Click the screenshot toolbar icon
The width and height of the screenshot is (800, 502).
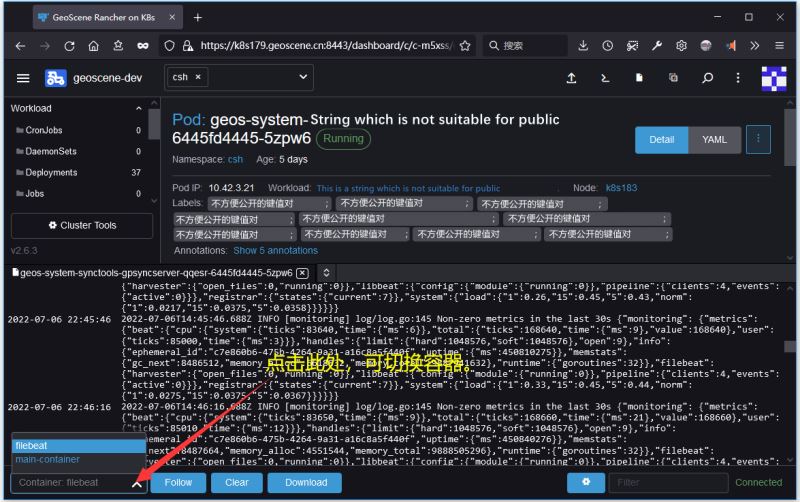coord(632,46)
